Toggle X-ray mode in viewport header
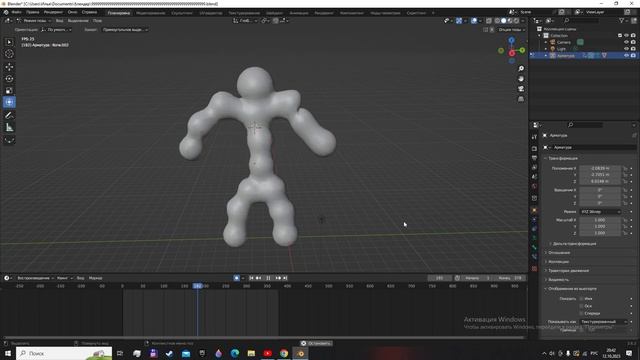Screen dimensions: 640x360 pyautogui.click(x=489, y=20)
